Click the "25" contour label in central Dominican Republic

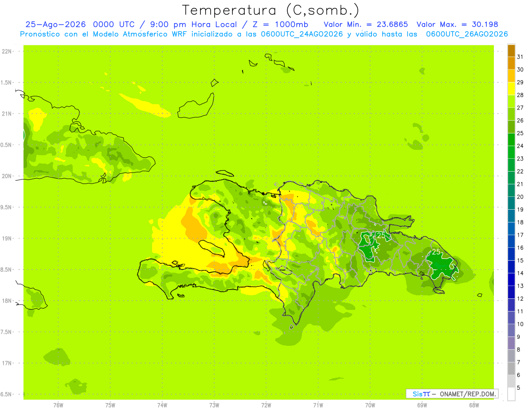coord(381,235)
